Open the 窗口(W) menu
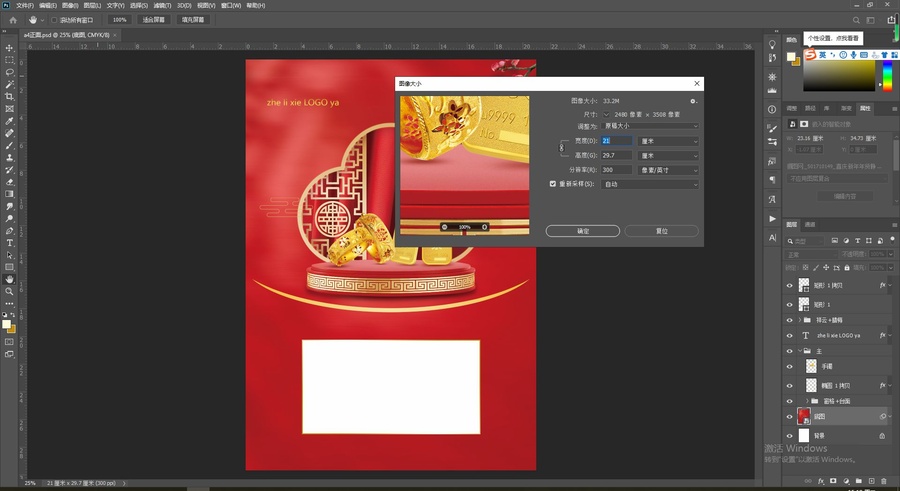The width and height of the screenshot is (900, 491). (x=231, y=5)
